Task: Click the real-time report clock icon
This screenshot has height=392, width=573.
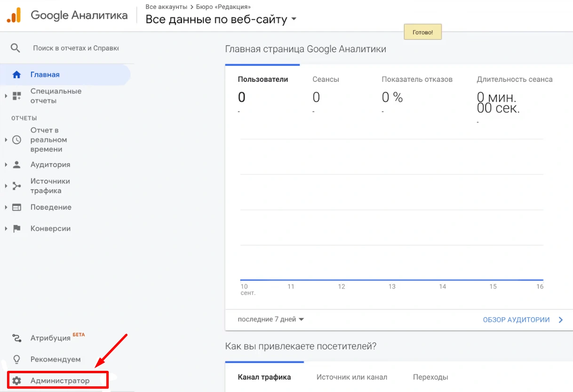Action: click(x=17, y=140)
